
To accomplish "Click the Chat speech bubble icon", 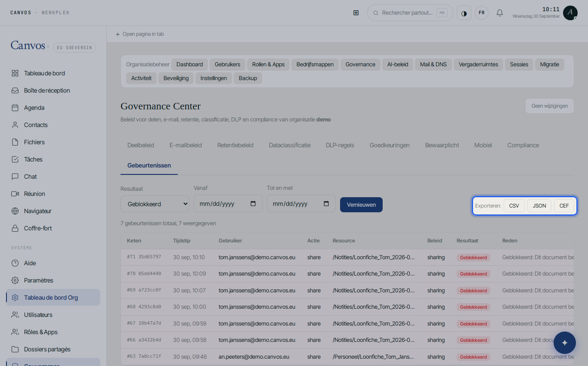I will [x=15, y=177].
